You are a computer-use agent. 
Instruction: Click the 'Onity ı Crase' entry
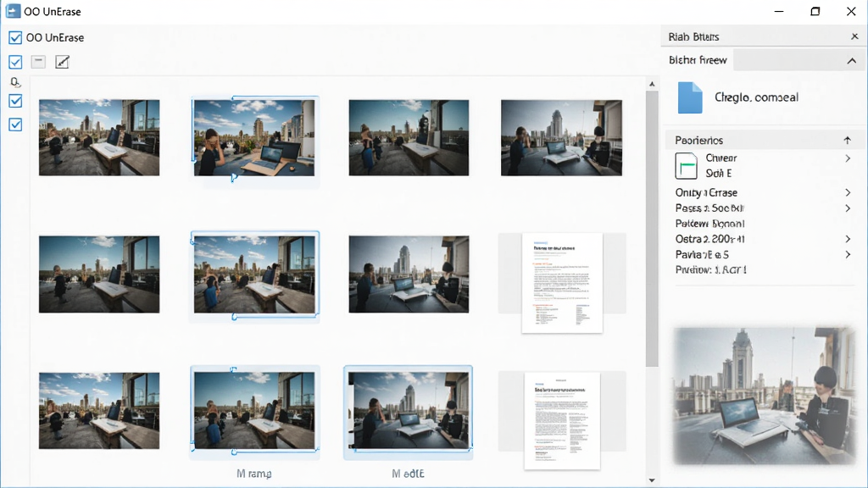coord(706,192)
